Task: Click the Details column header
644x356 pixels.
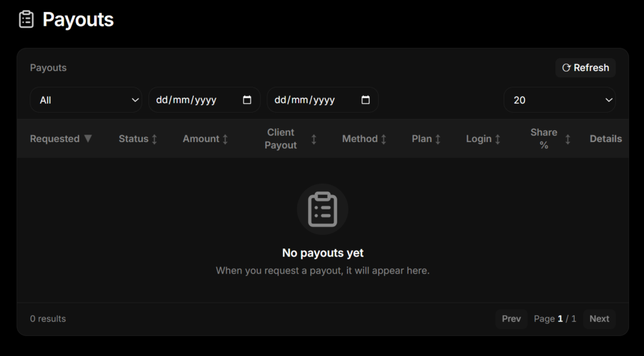Action: pos(606,139)
